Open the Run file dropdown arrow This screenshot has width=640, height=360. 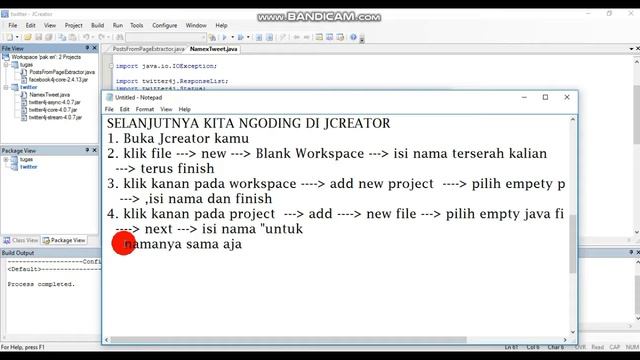point(248,37)
